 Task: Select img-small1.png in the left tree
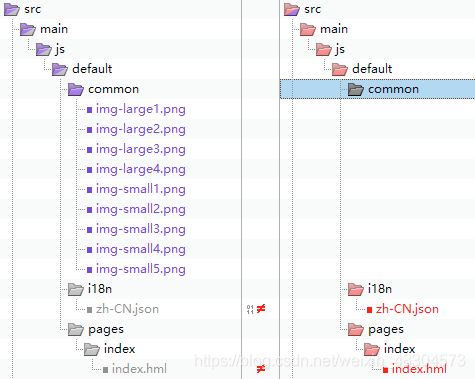point(141,189)
